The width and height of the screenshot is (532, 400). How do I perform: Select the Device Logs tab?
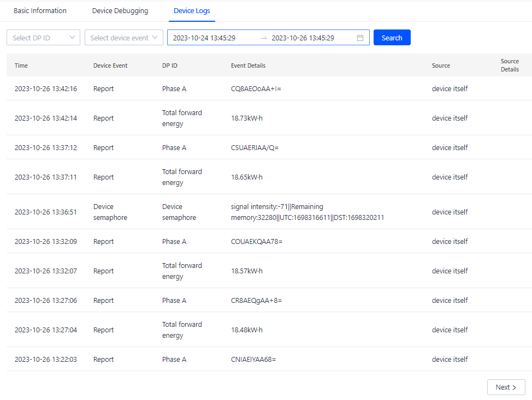(x=192, y=11)
